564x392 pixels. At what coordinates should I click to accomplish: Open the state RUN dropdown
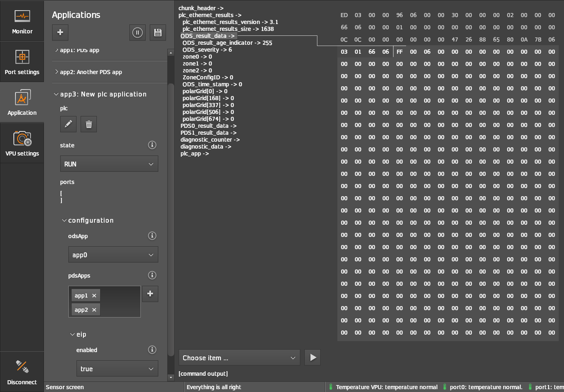[109, 164]
